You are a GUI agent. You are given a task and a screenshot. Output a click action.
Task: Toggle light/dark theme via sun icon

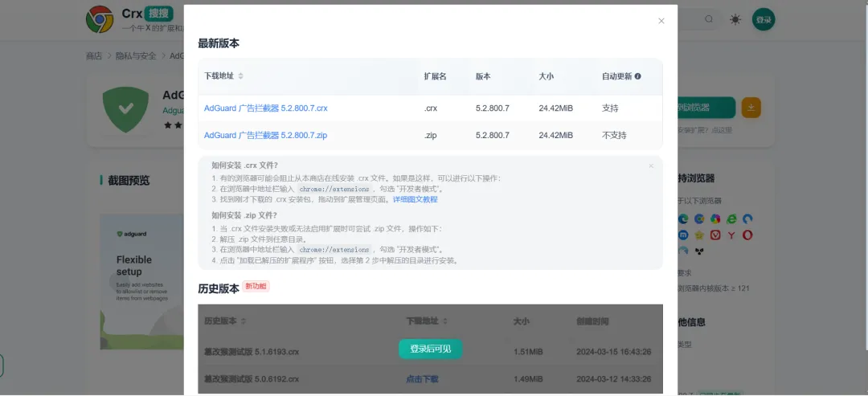click(x=735, y=19)
